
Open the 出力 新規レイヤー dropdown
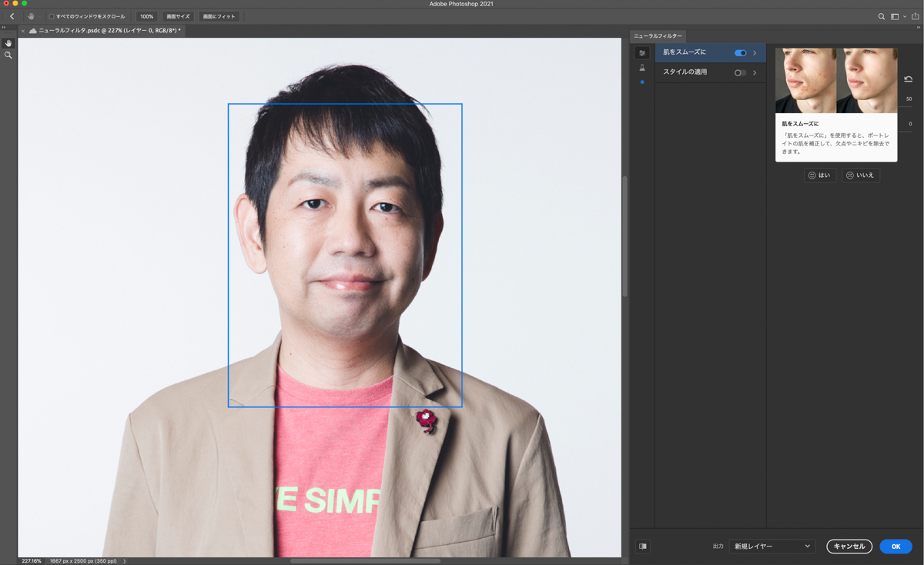(x=772, y=547)
